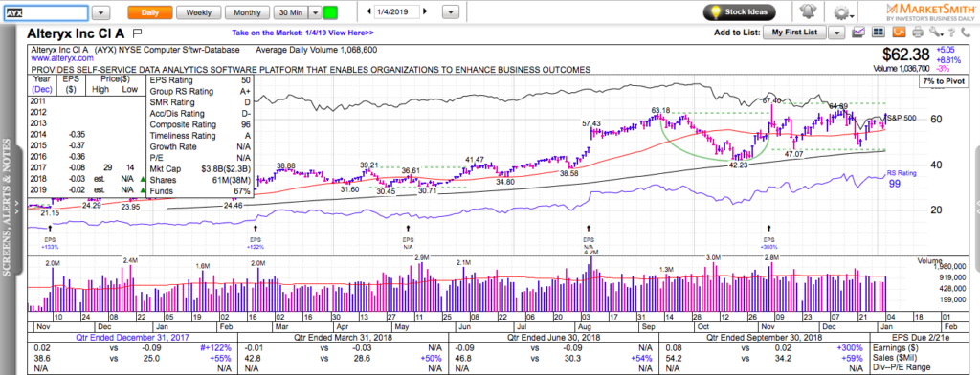Click the Volume axis label
The width and height of the screenshot is (980, 375).
point(929,260)
